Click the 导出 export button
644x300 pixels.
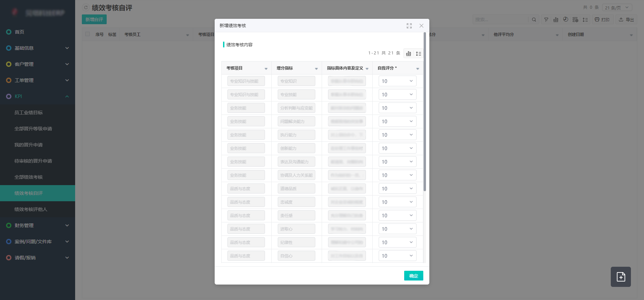pyautogui.click(x=627, y=19)
